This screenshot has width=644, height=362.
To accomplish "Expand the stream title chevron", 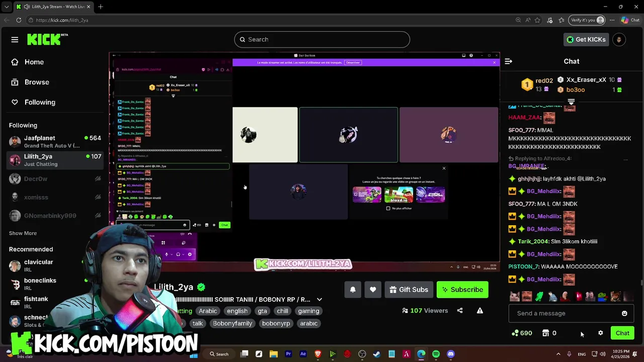I will [x=319, y=300].
